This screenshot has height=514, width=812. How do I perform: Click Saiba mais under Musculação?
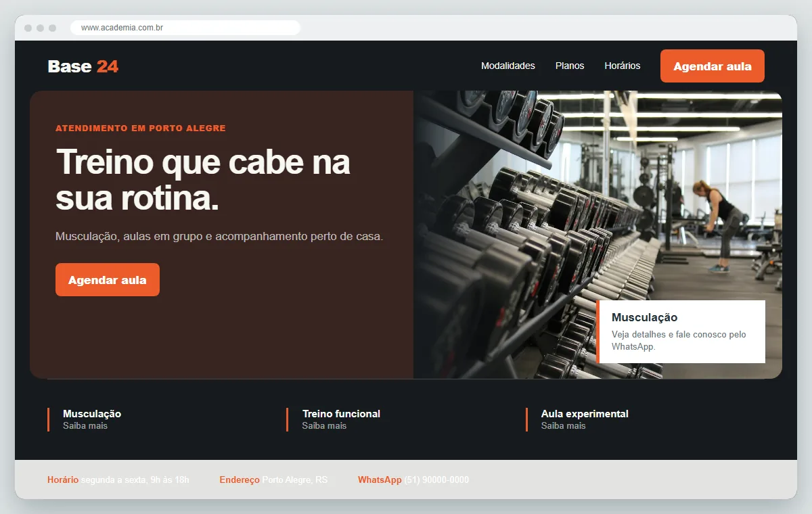(x=85, y=426)
